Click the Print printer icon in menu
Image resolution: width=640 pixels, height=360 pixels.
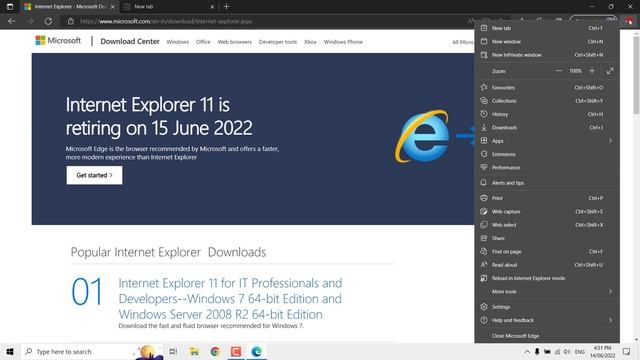click(484, 198)
